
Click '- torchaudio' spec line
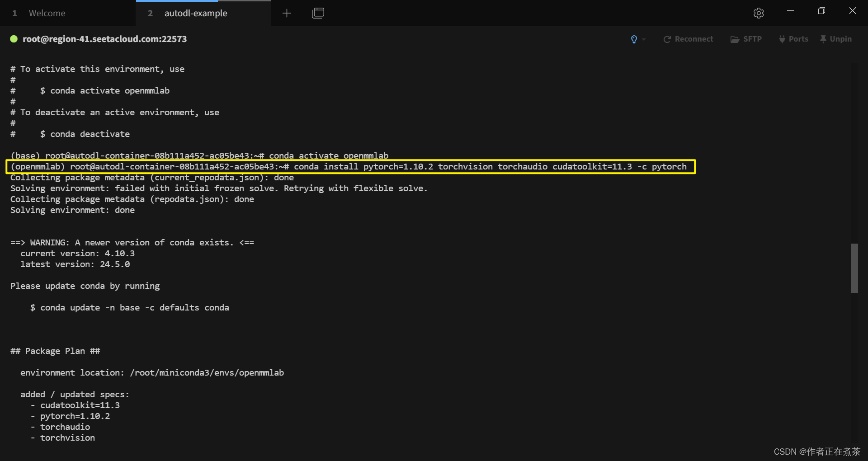pos(60,427)
